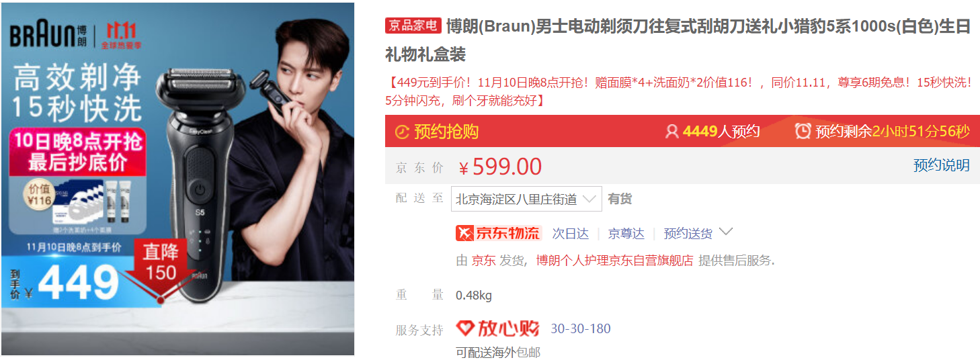Click the 京东物流 logistics logo
Viewport: 980px width, 360px height.
(x=498, y=233)
